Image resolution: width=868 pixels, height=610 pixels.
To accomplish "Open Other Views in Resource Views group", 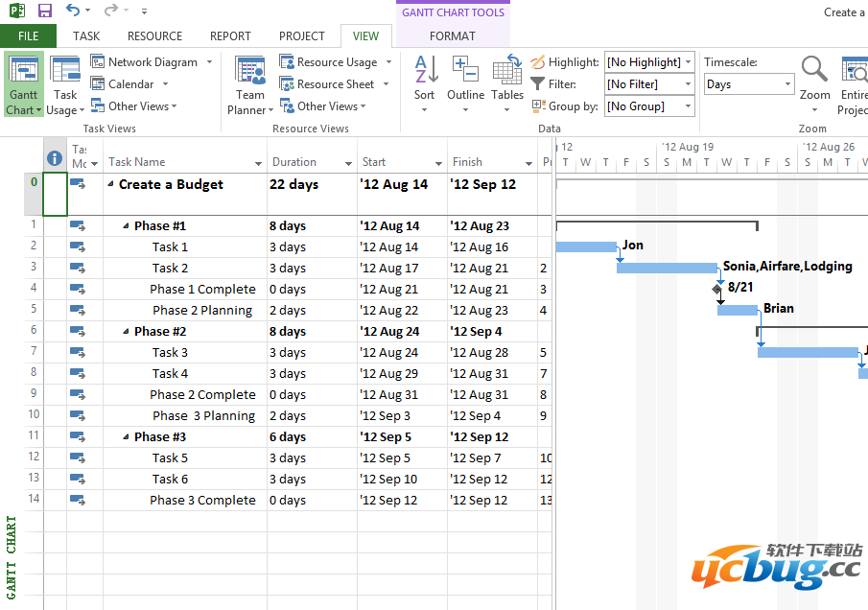I will (x=322, y=106).
